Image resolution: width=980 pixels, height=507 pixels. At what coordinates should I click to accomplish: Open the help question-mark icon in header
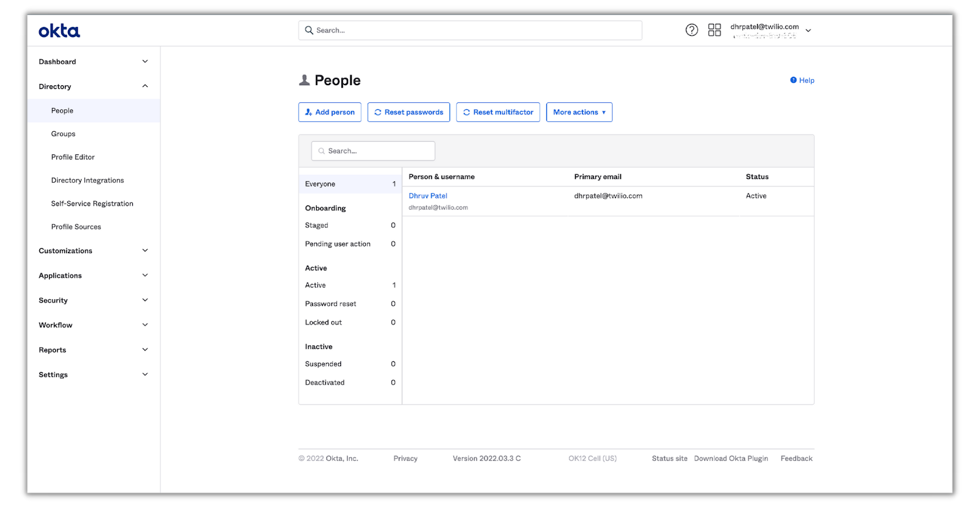coord(692,30)
